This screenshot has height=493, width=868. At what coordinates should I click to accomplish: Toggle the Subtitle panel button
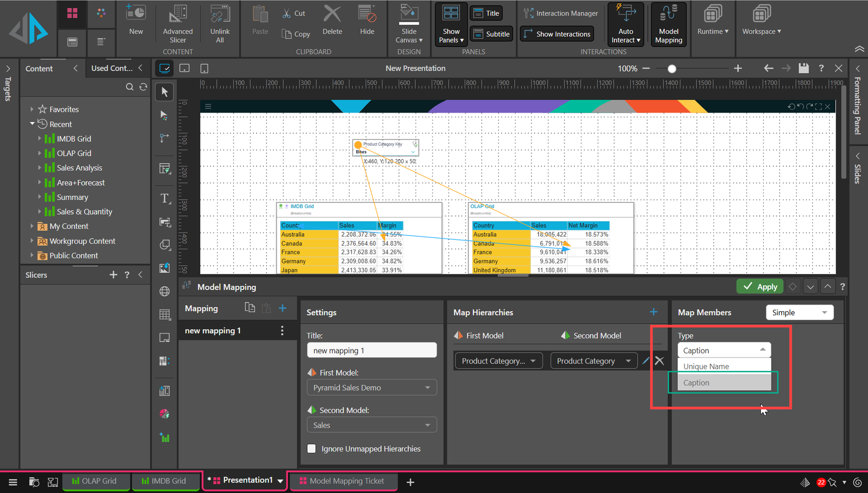pyautogui.click(x=491, y=34)
